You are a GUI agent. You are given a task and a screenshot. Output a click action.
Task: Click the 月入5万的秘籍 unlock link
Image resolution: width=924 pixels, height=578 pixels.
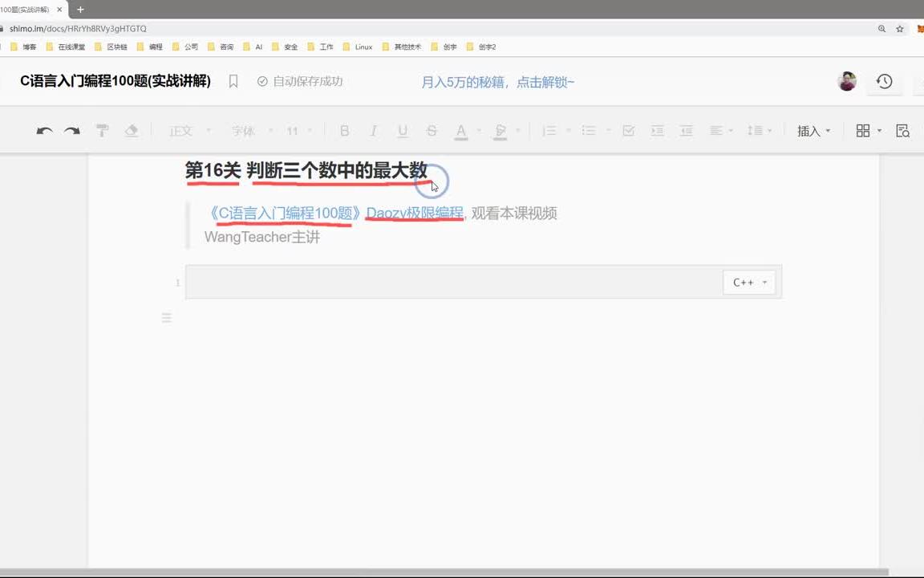click(x=497, y=81)
